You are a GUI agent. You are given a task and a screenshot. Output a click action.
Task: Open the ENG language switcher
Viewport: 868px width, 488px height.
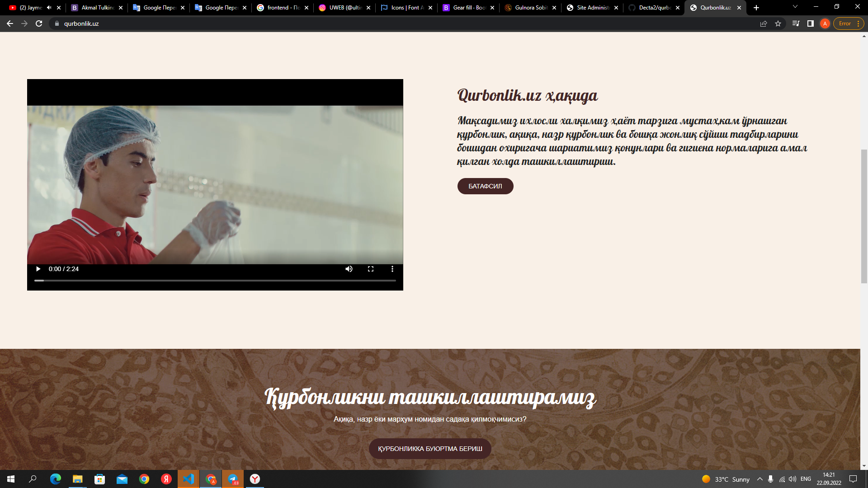click(x=806, y=479)
